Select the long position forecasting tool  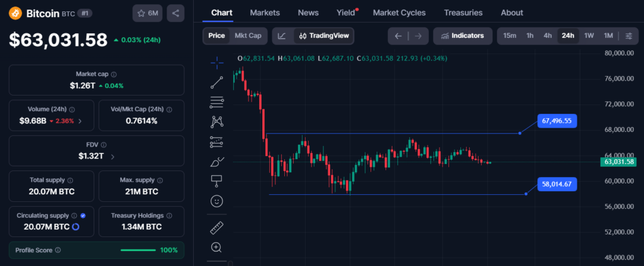[217, 142]
